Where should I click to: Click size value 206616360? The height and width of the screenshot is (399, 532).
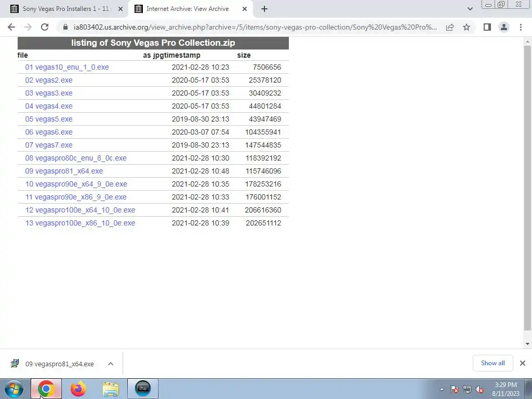coord(263,210)
